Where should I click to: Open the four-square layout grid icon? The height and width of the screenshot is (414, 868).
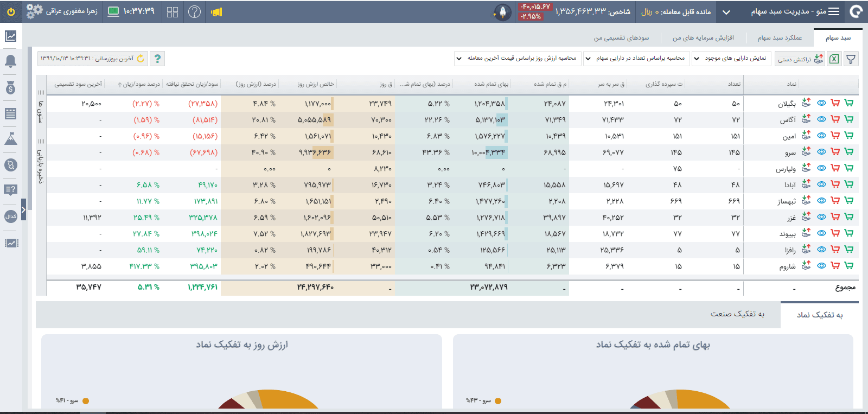pos(173,12)
